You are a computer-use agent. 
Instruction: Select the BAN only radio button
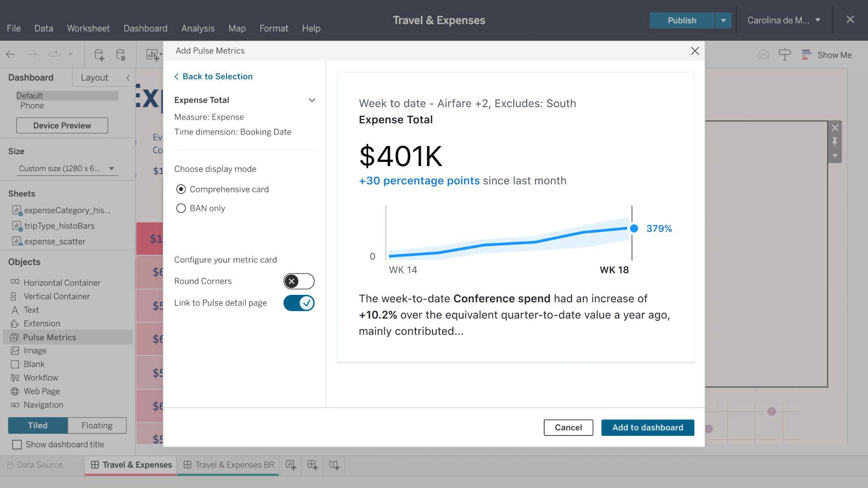click(181, 208)
